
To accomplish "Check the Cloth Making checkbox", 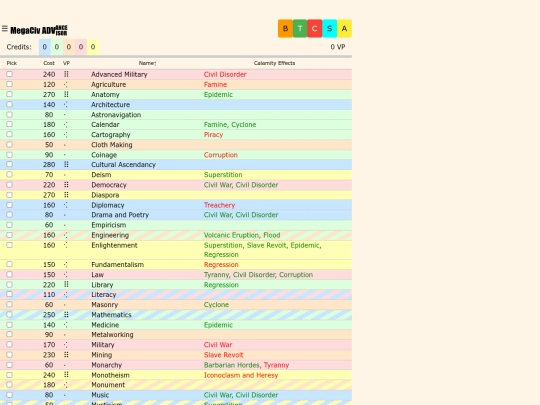I will coord(10,144).
